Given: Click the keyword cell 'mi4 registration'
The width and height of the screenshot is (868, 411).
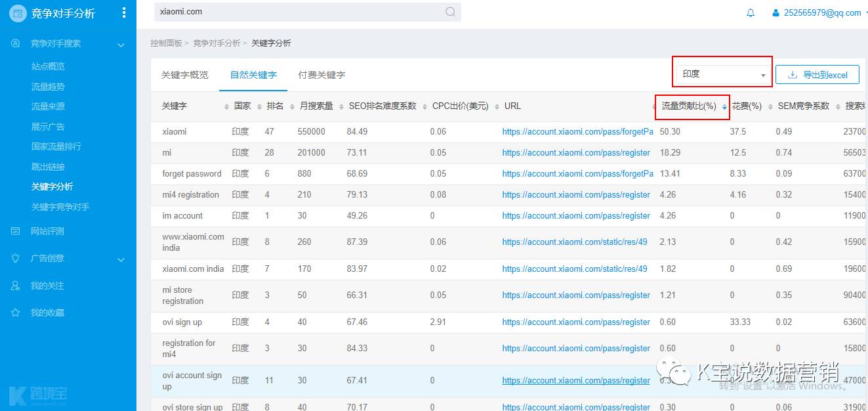Looking at the screenshot, I should 190,194.
